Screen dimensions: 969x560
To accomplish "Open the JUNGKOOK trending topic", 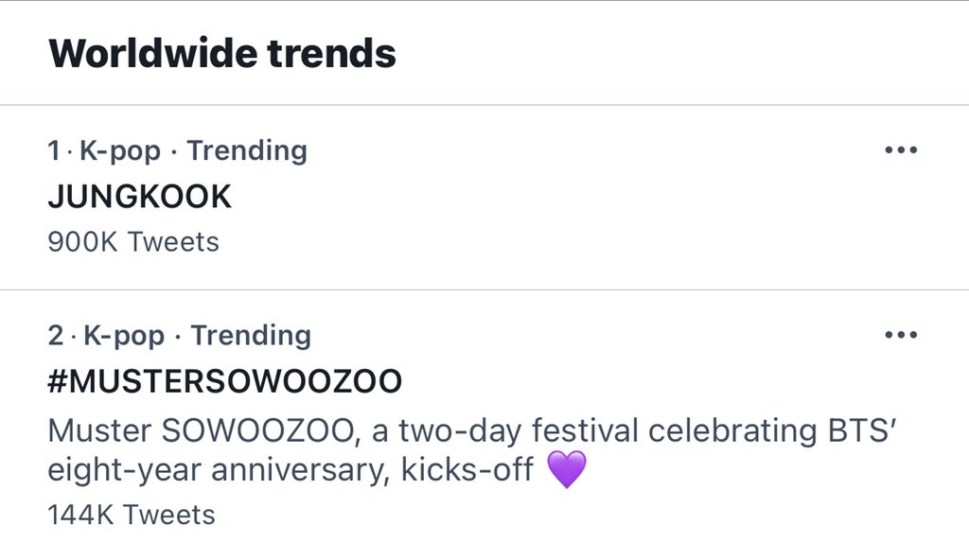I will coord(139,197).
